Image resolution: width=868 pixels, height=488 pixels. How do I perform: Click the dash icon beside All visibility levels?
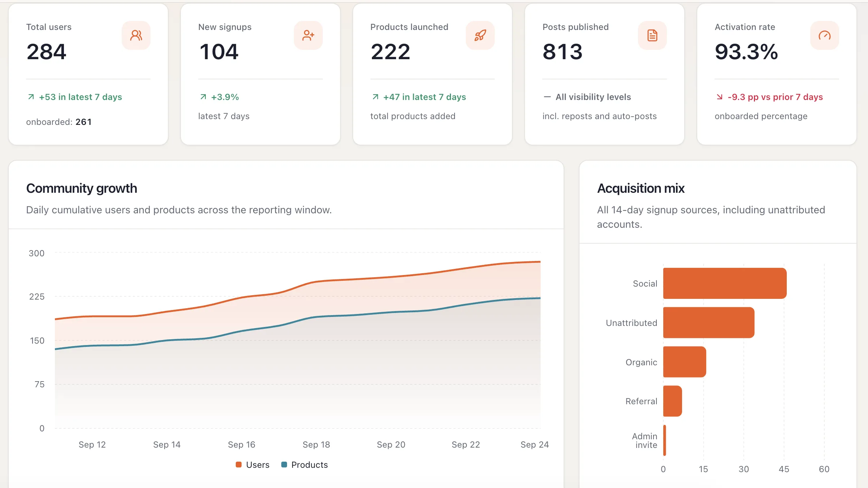(x=547, y=97)
